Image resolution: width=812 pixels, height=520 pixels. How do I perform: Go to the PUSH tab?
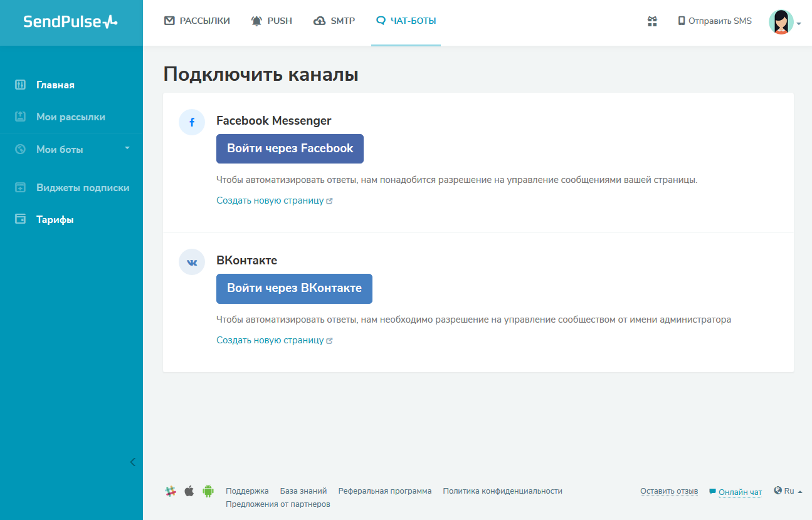pos(272,21)
